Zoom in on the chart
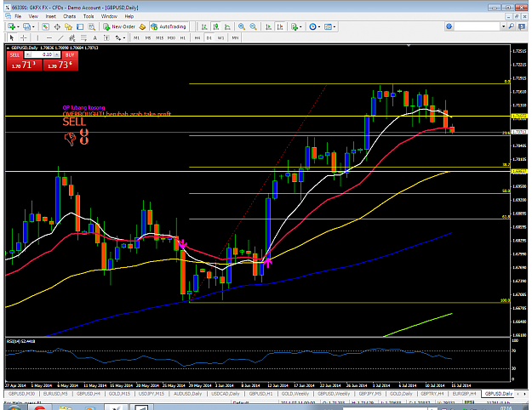This screenshot has height=410, width=532. pyautogui.click(x=242, y=26)
